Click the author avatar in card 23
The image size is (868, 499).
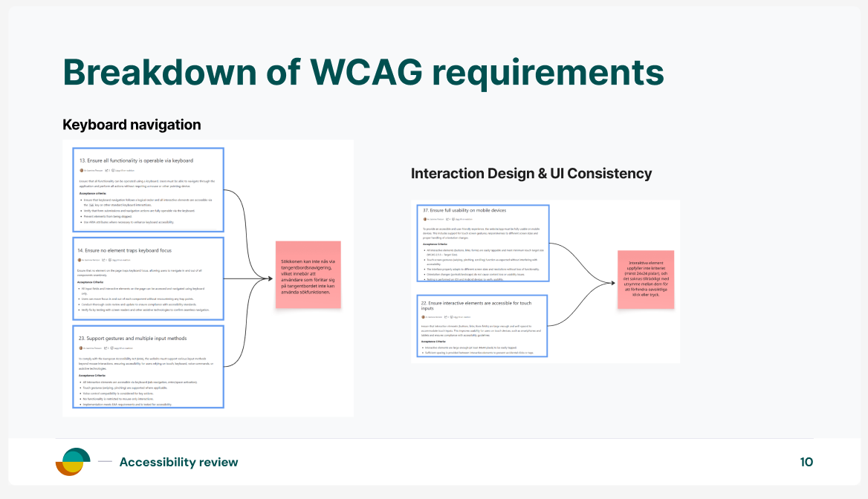click(x=81, y=348)
